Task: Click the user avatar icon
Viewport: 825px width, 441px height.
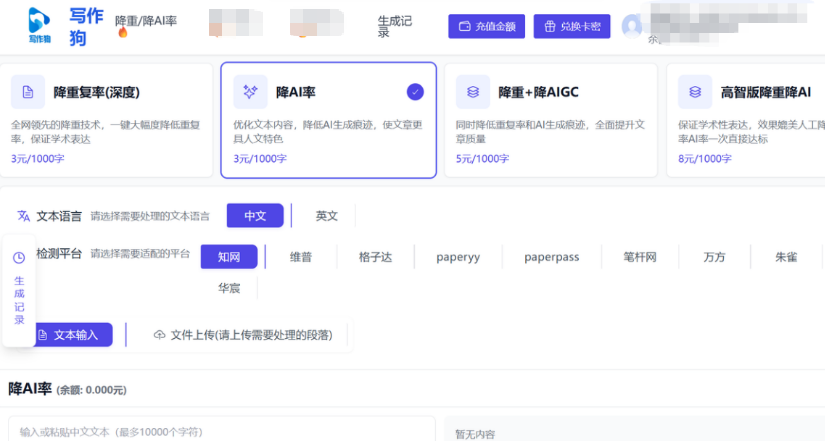Action: tap(632, 26)
